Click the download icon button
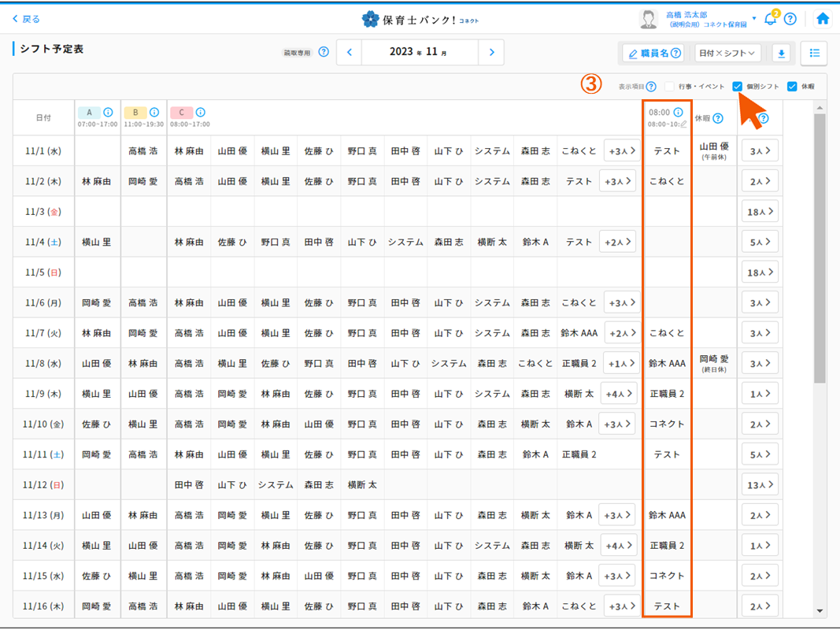 pos(781,53)
